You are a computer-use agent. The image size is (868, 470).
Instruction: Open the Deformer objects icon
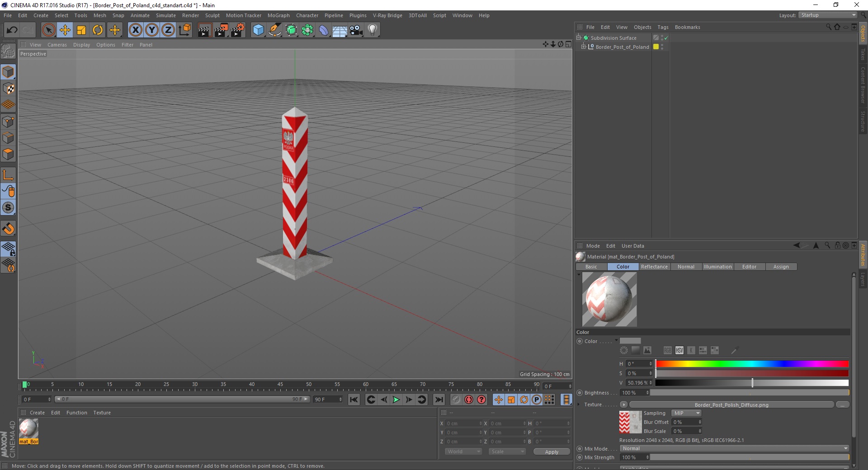coord(324,30)
